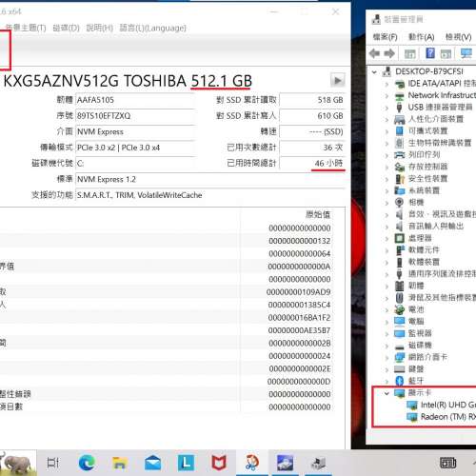Open 說明(H) menu in CrystalDiskInfo
The height and width of the screenshot is (476, 476).
tap(100, 28)
